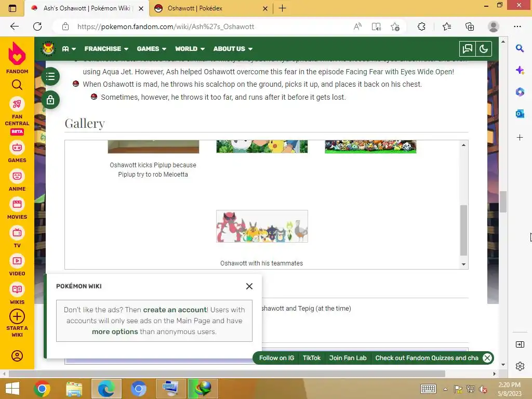
Task: Click the page vertical scrollbar thumb
Action: pyautogui.click(x=503, y=202)
